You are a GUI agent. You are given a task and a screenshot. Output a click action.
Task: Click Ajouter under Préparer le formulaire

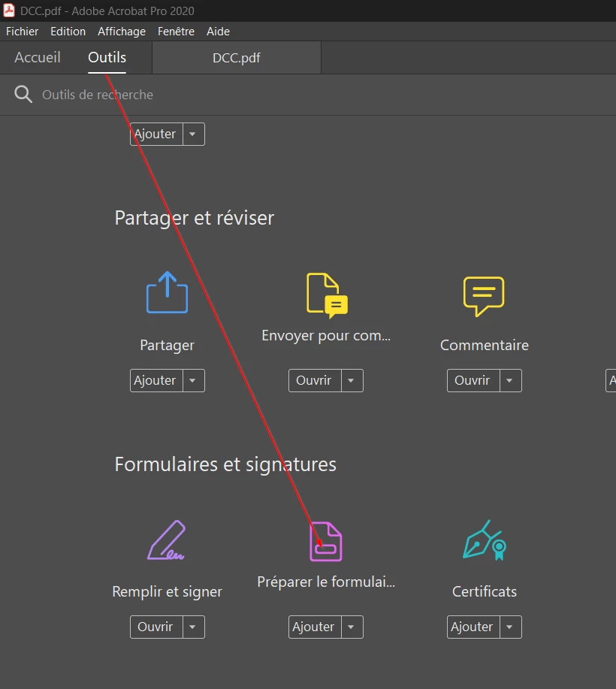pos(315,627)
